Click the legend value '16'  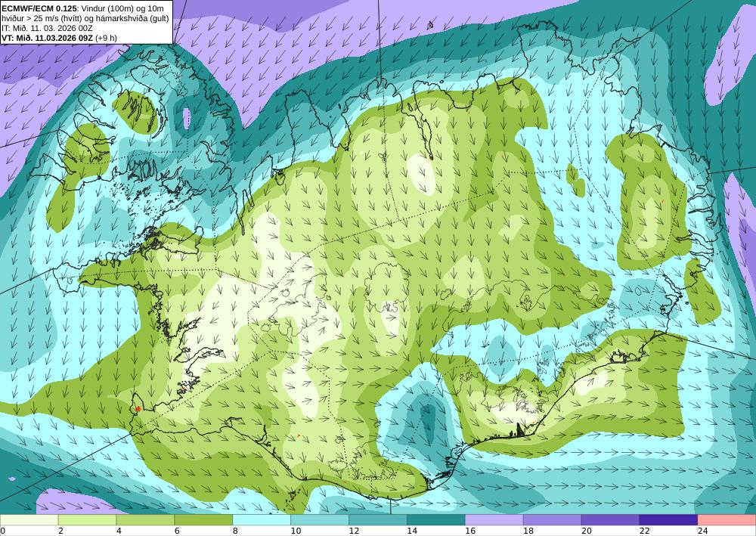(470, 531)
